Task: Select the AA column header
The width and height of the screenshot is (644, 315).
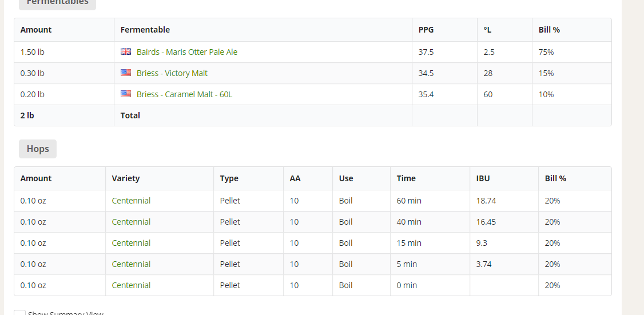Action: [x=295, y=178]
